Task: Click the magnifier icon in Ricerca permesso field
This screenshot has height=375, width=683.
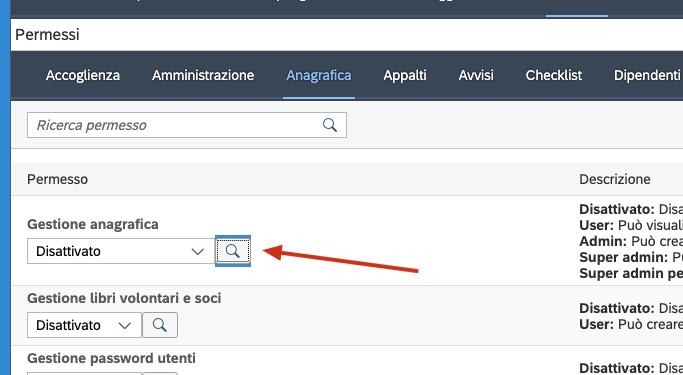Action: 330,125
